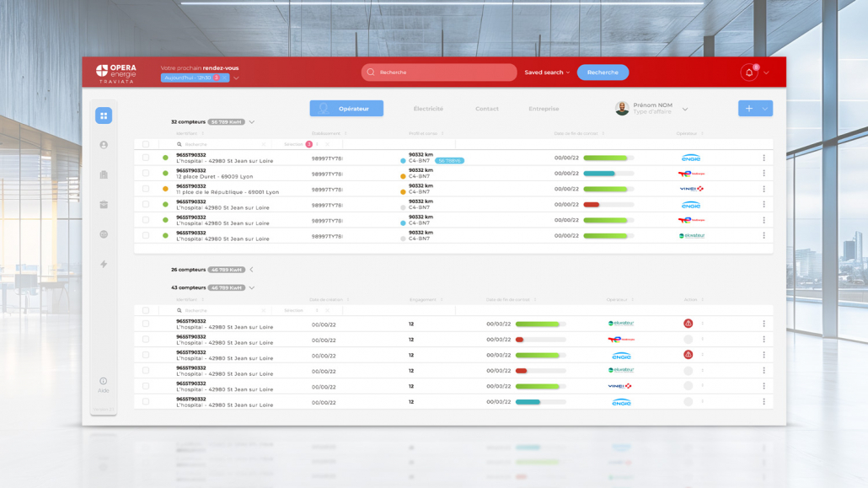The height and width of the screenshot is (488, 868).
Task: Click the red progress bar in top table
Action: coord(592,205)
